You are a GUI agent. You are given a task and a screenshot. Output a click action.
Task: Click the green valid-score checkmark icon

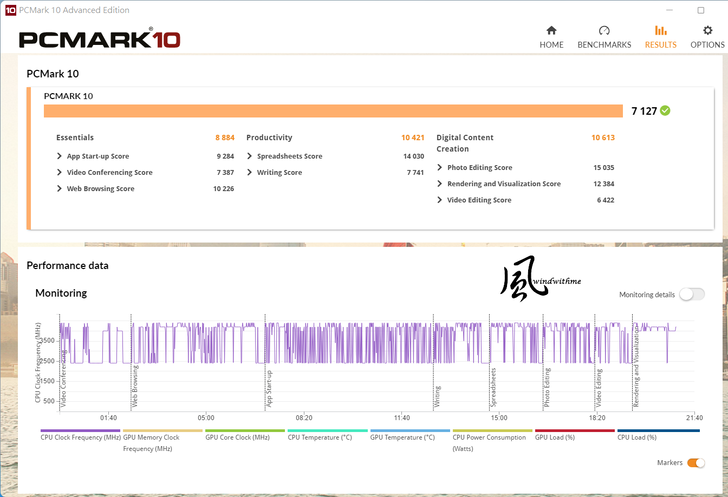click(x=665, y=111)
